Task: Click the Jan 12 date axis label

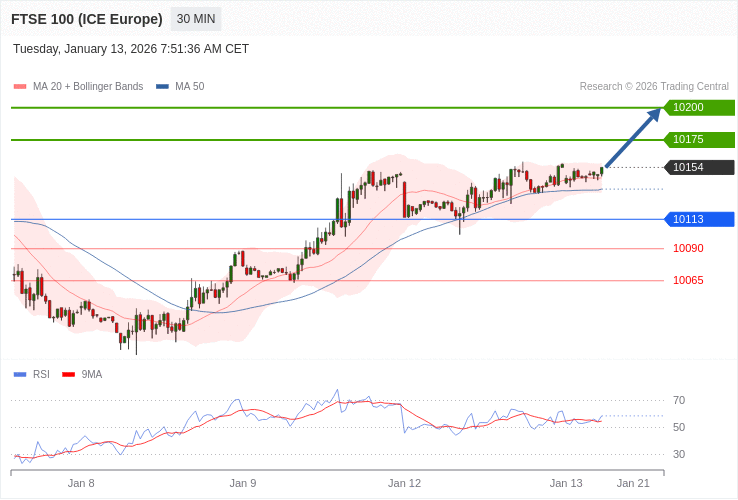Action: point(404,484)
